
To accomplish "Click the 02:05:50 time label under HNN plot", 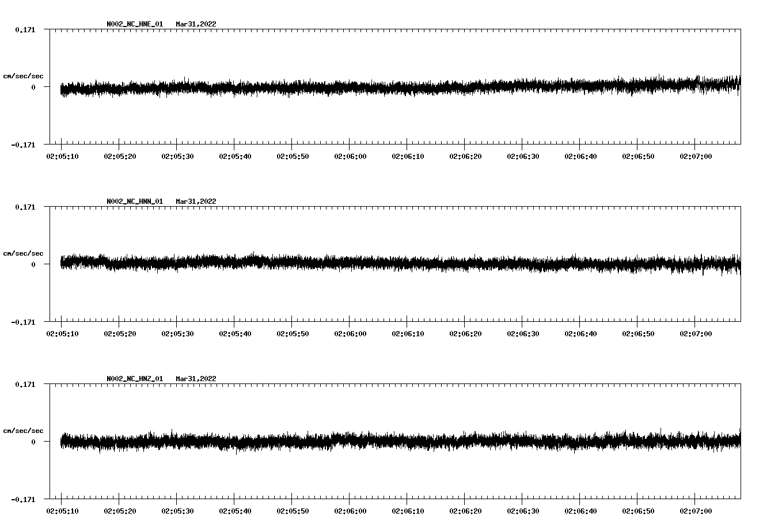I will pyautogui.click(x=293, y=333).
